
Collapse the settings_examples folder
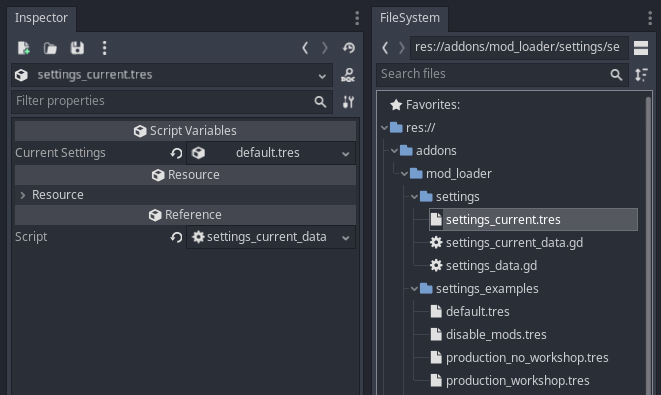(x=414, y=289)
